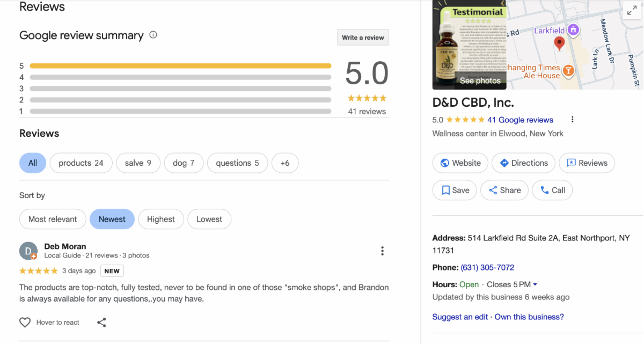
Task: Filter reviews by salve 9
Action: point(138,163)
